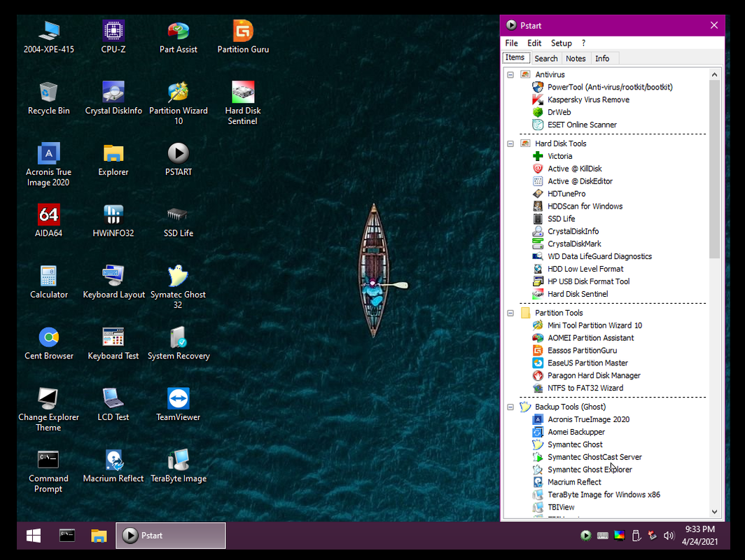745x560 pixels.
Task: Open Hard Disk Sentinel desktop shortcut
Action: (243, 103)
